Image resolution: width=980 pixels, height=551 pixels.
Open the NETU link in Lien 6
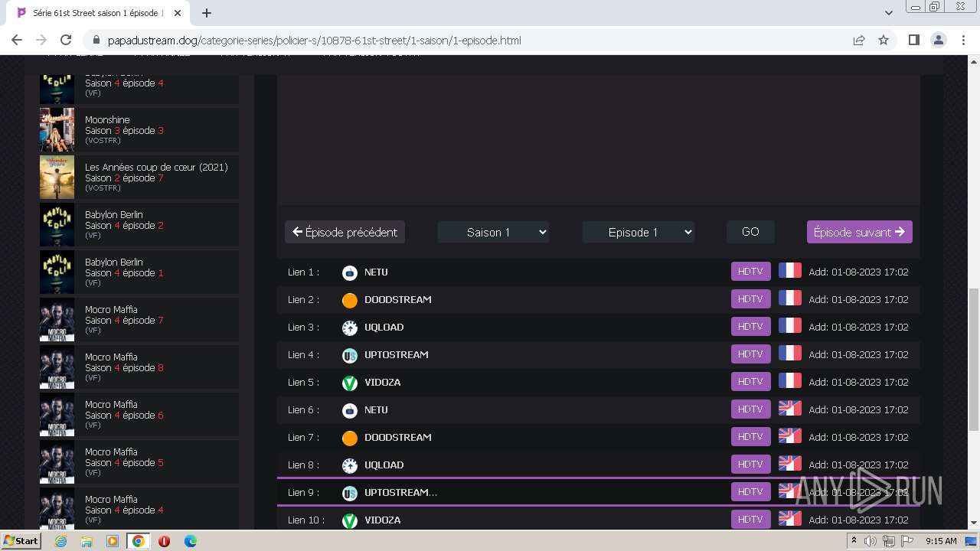[376, 410]
